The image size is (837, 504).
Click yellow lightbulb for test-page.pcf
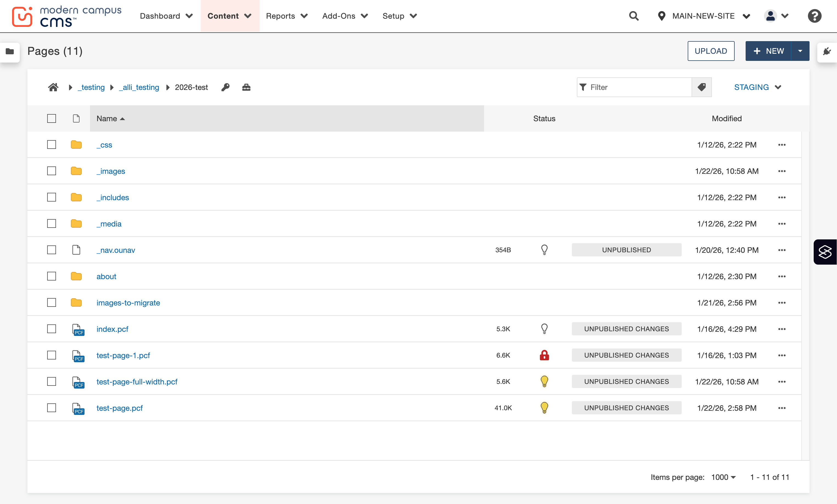[x=544, y=407]
